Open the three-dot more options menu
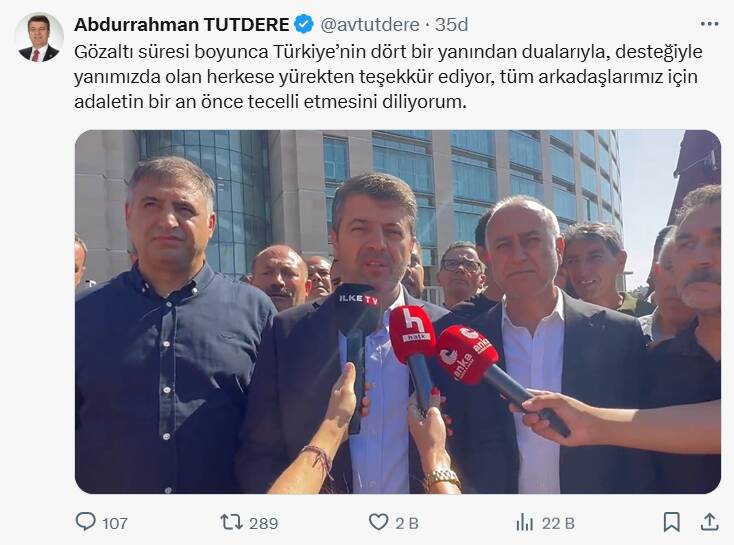The image size is (734, 545). (709, 24)
